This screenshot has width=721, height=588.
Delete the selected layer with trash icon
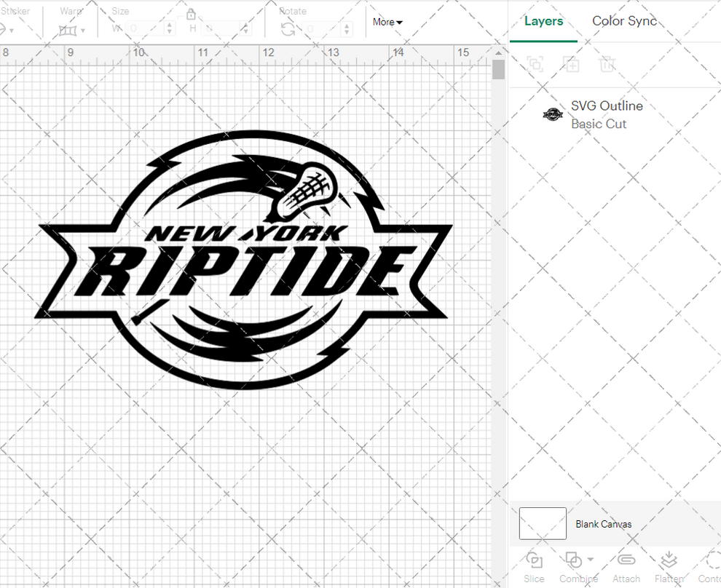[x=607, y=64]
